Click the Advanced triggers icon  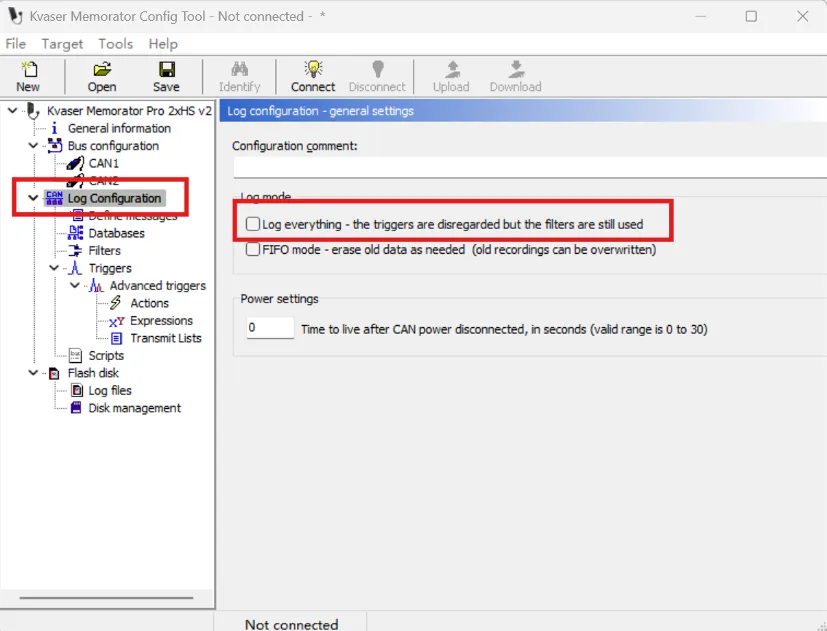[x=96, y=285]
